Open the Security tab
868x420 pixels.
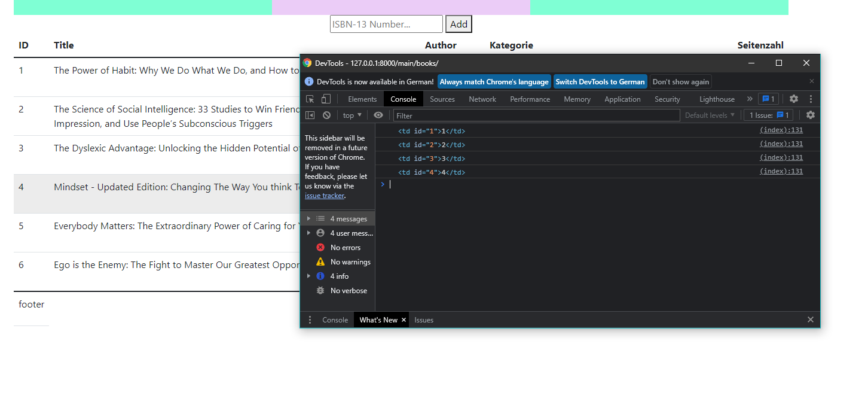667,99
